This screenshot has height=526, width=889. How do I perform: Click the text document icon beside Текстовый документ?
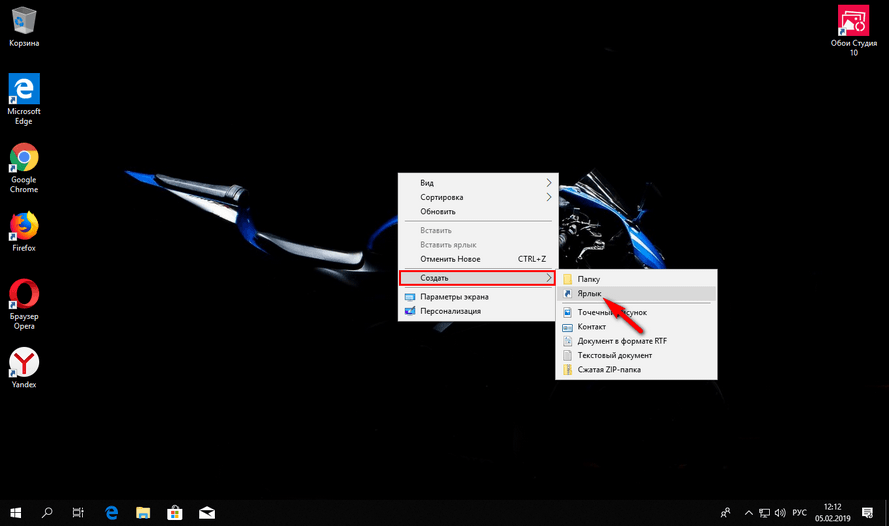pos(568,355)
